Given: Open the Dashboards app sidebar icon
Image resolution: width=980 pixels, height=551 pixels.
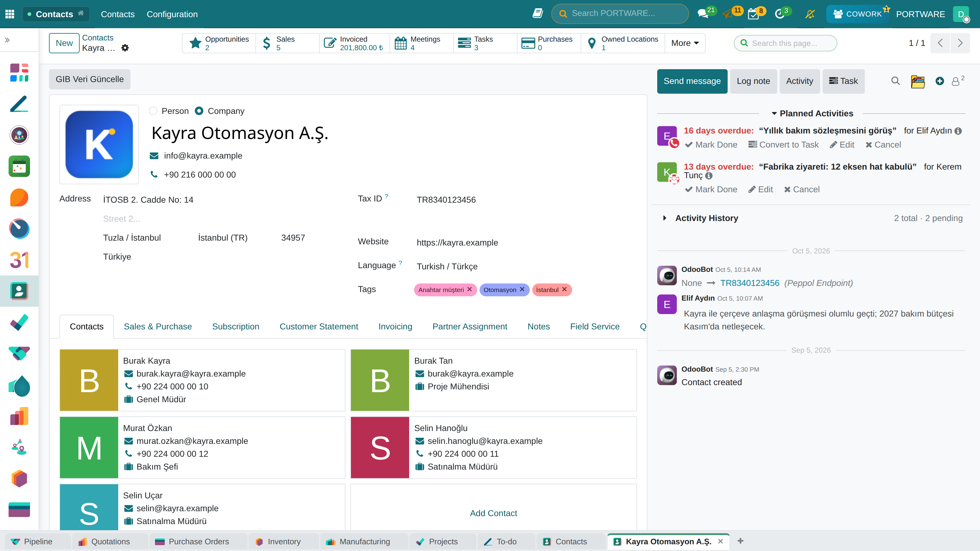Looking at the screenshot, I should tap(19, 73).
